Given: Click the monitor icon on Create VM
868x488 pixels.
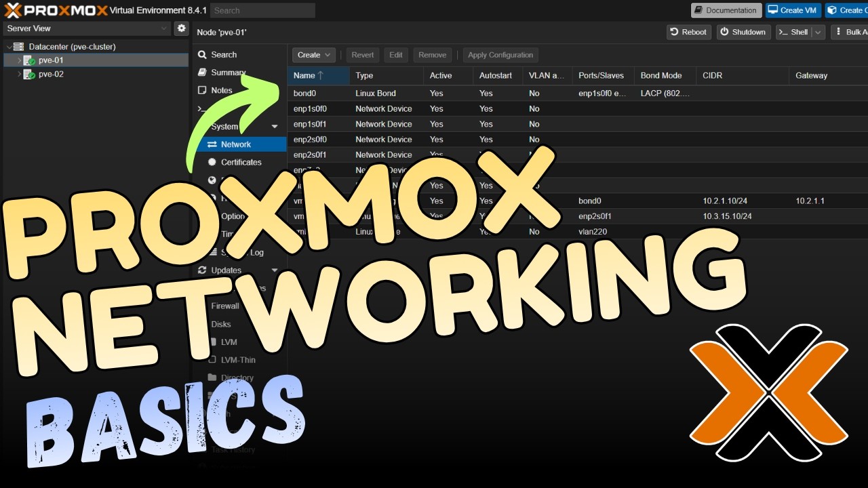Looking at the screenshot, I should 773,10.
